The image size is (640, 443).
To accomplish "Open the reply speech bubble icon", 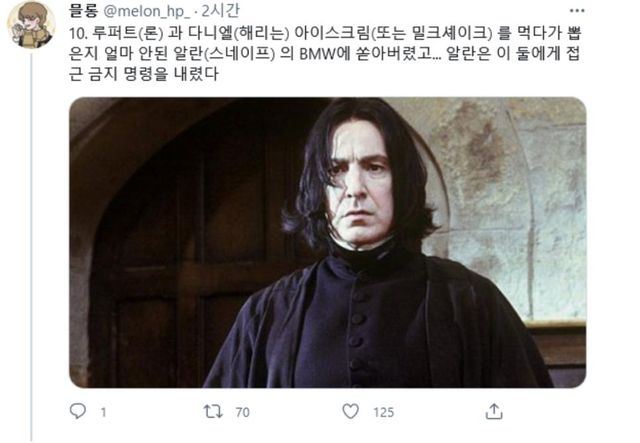I will (x=78, y=411).
